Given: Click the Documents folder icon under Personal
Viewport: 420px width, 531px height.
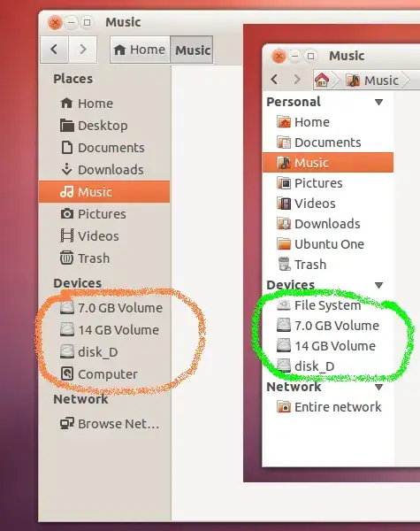Looking at the screenshot, I should click(x=284, y=142).
